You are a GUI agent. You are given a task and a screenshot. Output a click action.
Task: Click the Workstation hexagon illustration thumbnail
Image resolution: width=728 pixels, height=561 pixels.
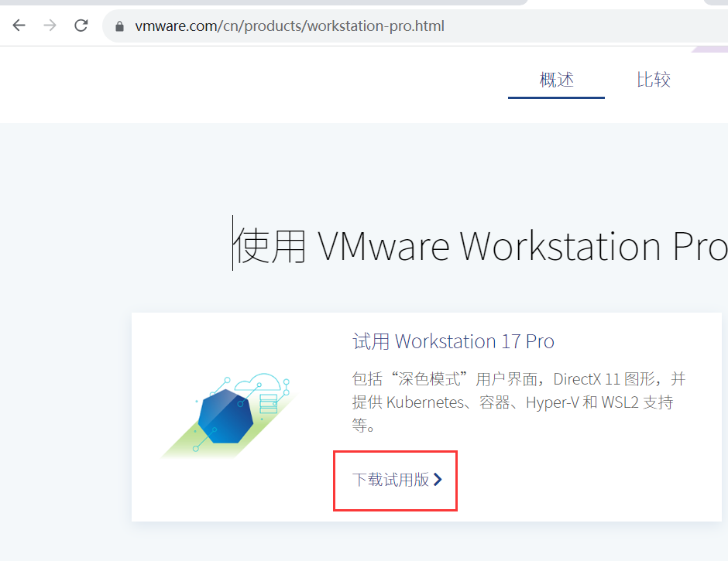click(228, 416)
